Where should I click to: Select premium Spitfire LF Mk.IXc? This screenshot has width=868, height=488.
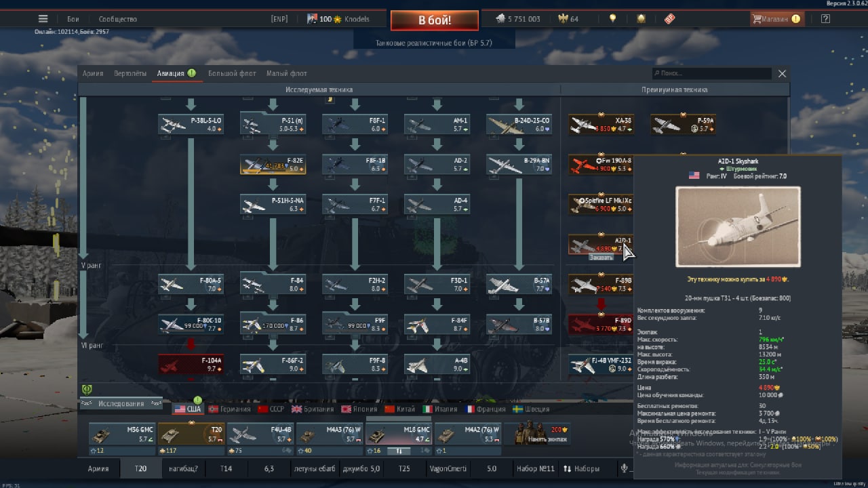(601, 204)
